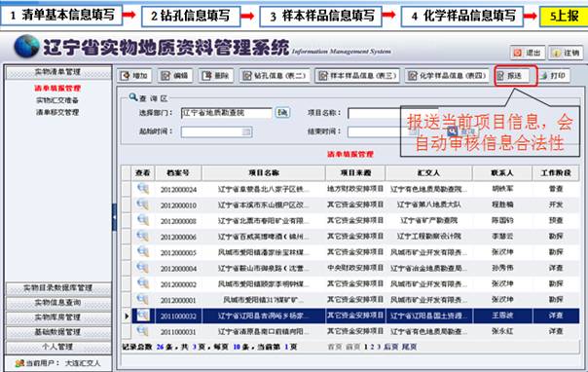
Task: Open 样本样品信息 (表三) from the toolbar
Action: 357,76
